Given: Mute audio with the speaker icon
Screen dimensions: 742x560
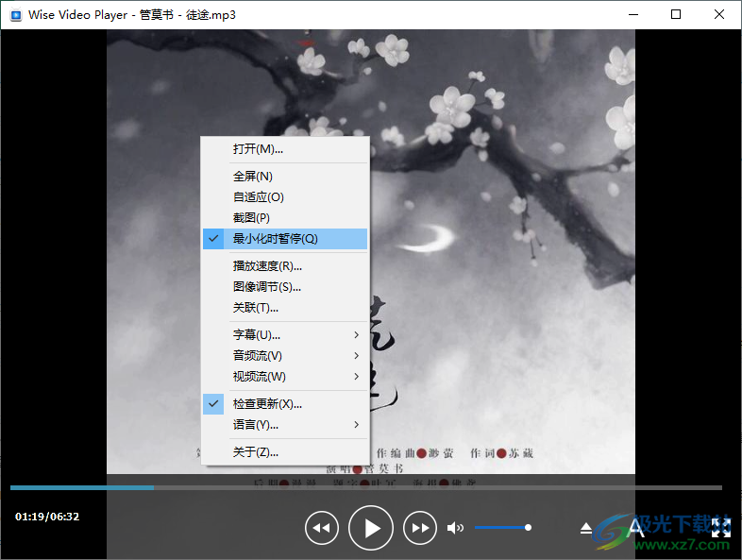Looking at the screenshot, I should point(455,527).
